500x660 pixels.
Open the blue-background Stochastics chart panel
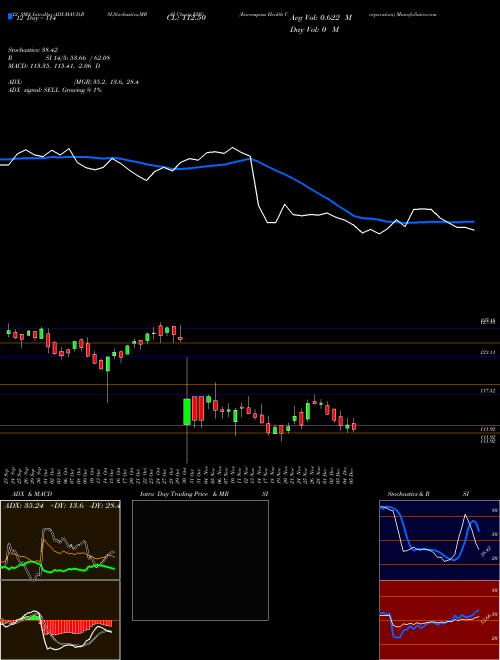click(439, 540)
